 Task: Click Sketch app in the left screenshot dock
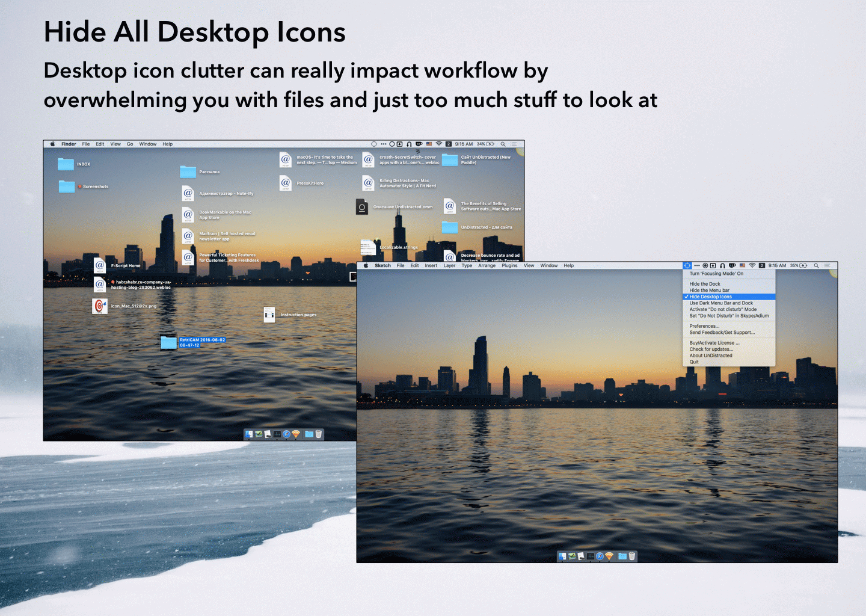296,434
